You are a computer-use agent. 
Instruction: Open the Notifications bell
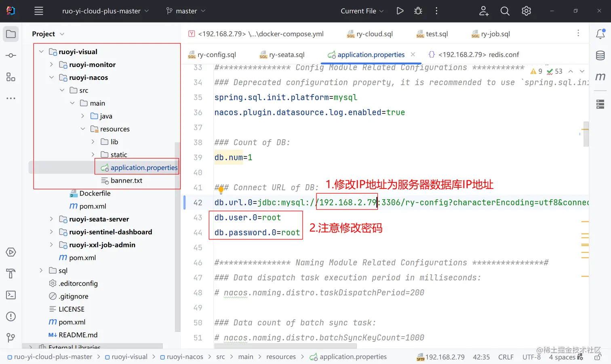pos(600,34)
